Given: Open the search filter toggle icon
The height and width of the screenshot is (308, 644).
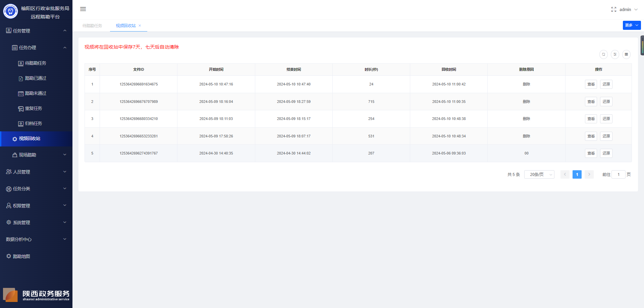Looking at the screenshot, I should point(615,54).
